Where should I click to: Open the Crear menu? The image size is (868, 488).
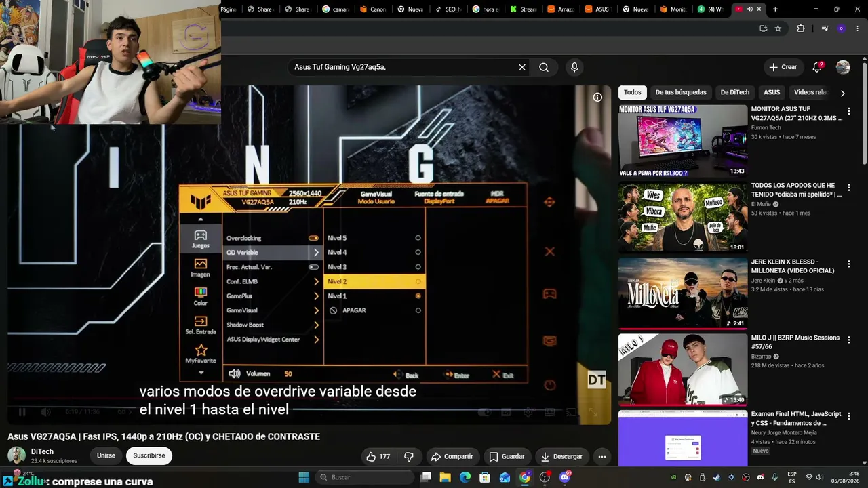pos(783,67)
